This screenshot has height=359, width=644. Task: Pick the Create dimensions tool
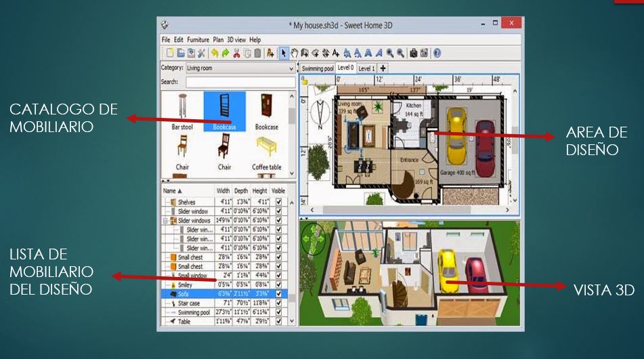pos(326,53)
